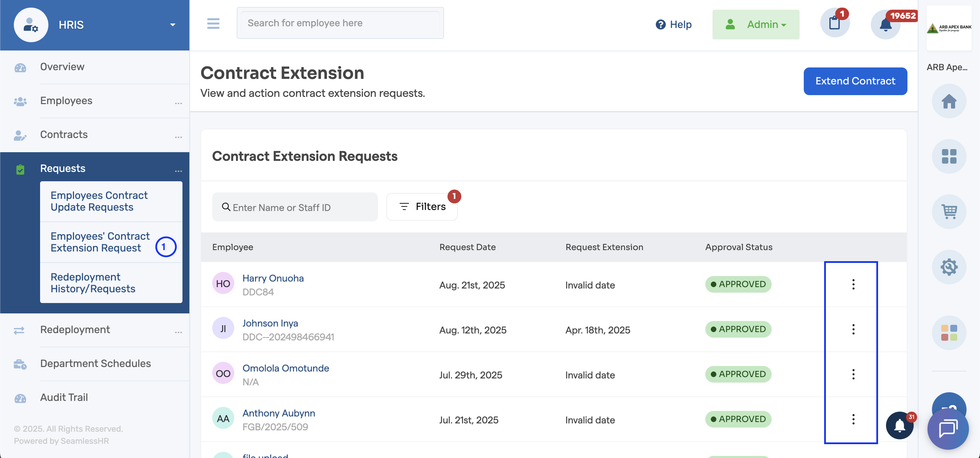The height and width of the screenshot is (458, 980).
Task: Click the Redeployment arrows icon
Action: pos(19,330)
